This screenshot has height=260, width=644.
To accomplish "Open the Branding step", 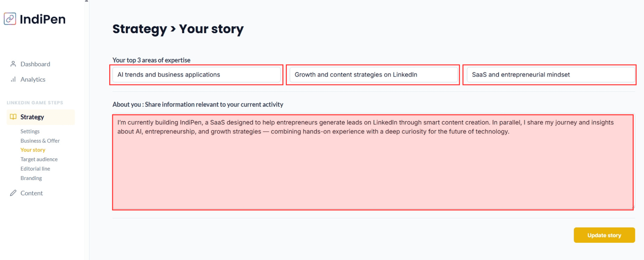I will tap(31, 178).
